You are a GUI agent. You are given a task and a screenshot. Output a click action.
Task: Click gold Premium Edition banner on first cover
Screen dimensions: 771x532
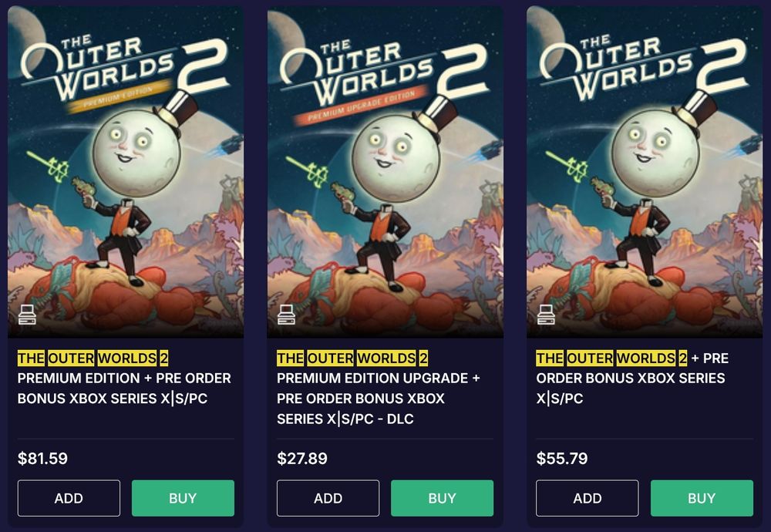coord(119,97)
